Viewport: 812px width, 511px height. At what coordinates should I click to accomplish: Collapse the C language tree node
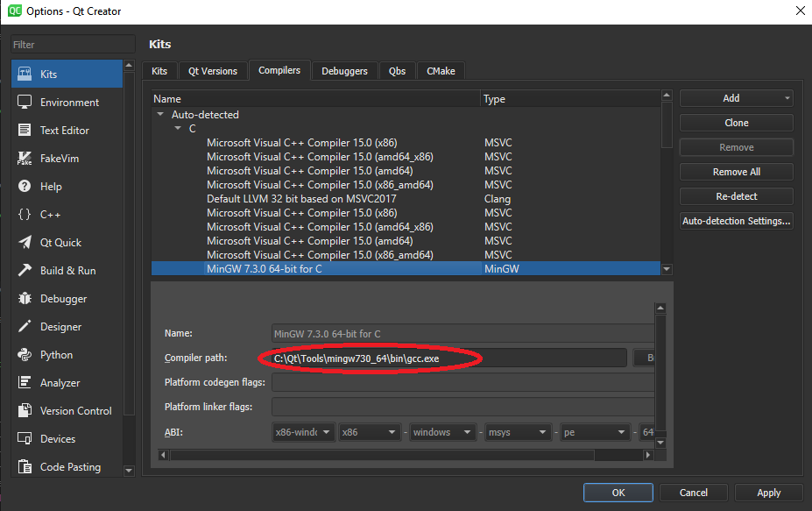[178, 128]
